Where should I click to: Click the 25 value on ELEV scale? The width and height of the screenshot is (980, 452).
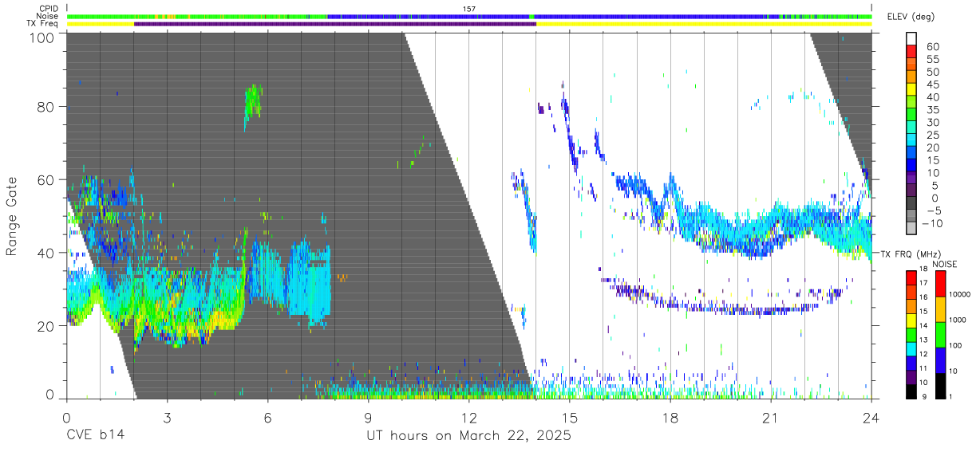[x=933, y=135]
